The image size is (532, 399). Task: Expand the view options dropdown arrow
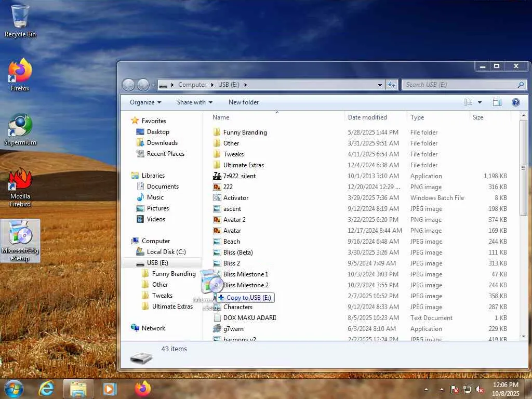pyautogui.click(x=480, y=102)
